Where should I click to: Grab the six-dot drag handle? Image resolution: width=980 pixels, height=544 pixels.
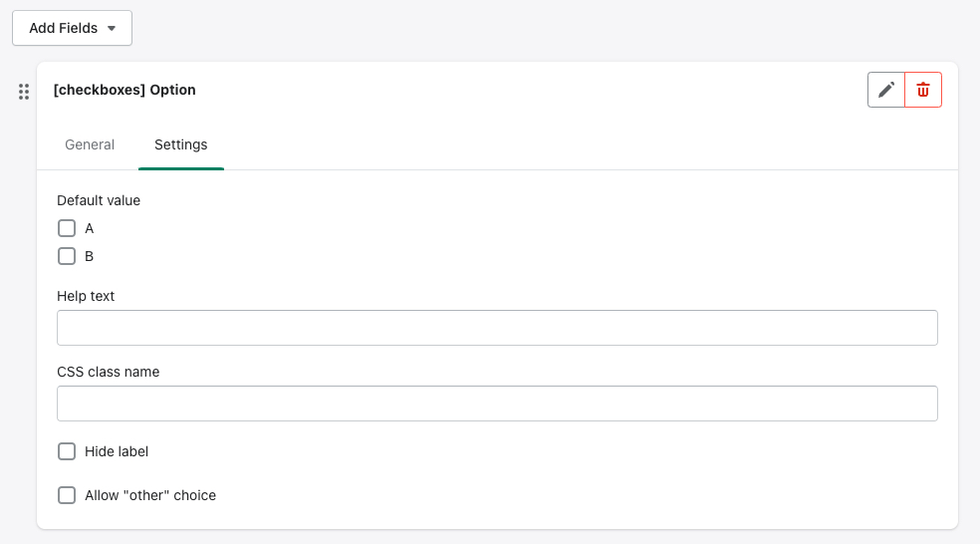tap(24, 92)
